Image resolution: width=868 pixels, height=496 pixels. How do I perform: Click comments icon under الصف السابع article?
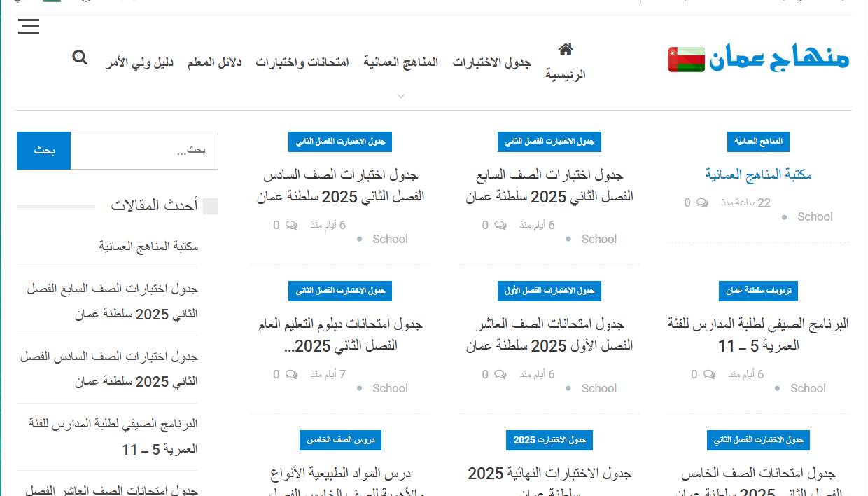coord(500,226)
